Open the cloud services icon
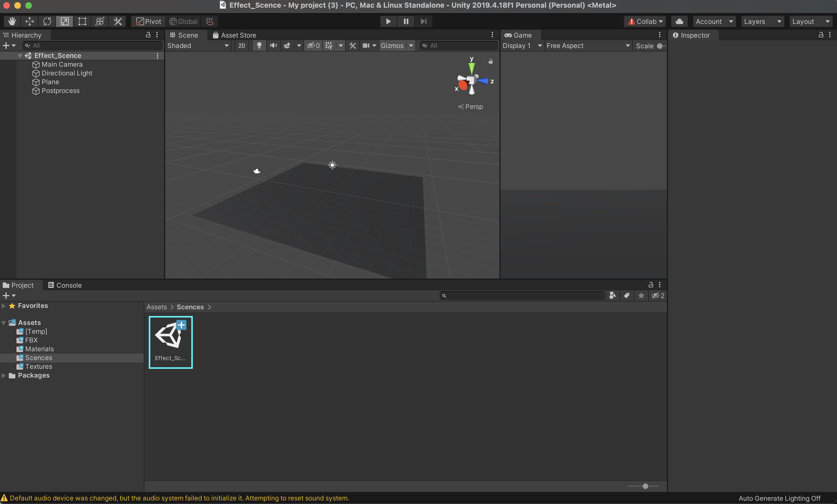Image resolution: width=837 pixels, height=504 pixels. (x=679, y=21)
